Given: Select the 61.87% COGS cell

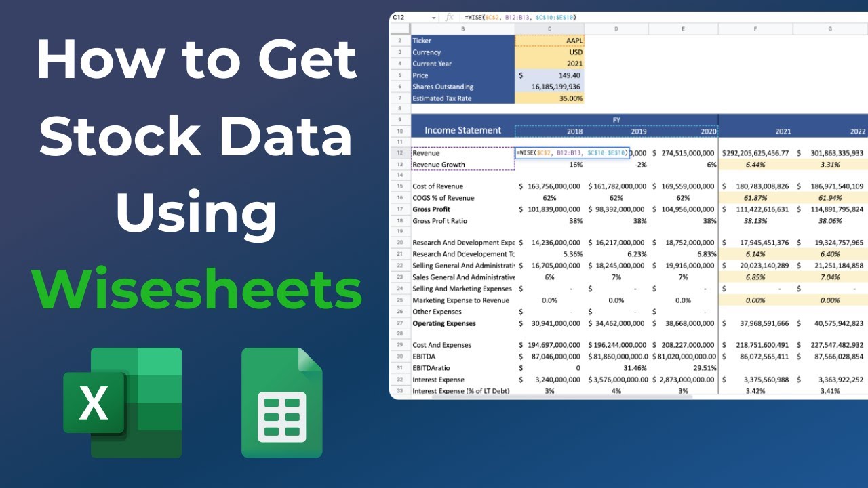Looking at the screenshot, I should point(755,198).
